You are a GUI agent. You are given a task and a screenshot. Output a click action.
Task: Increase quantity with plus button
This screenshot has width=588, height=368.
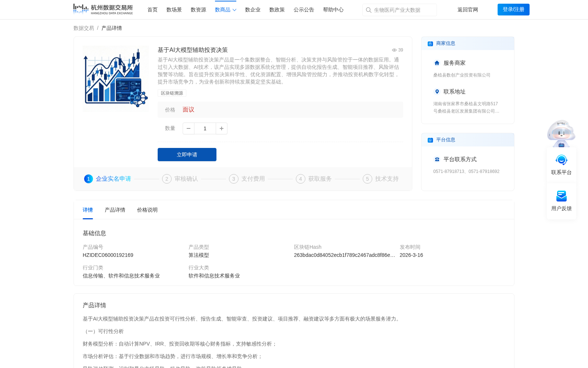coord(222,128)
